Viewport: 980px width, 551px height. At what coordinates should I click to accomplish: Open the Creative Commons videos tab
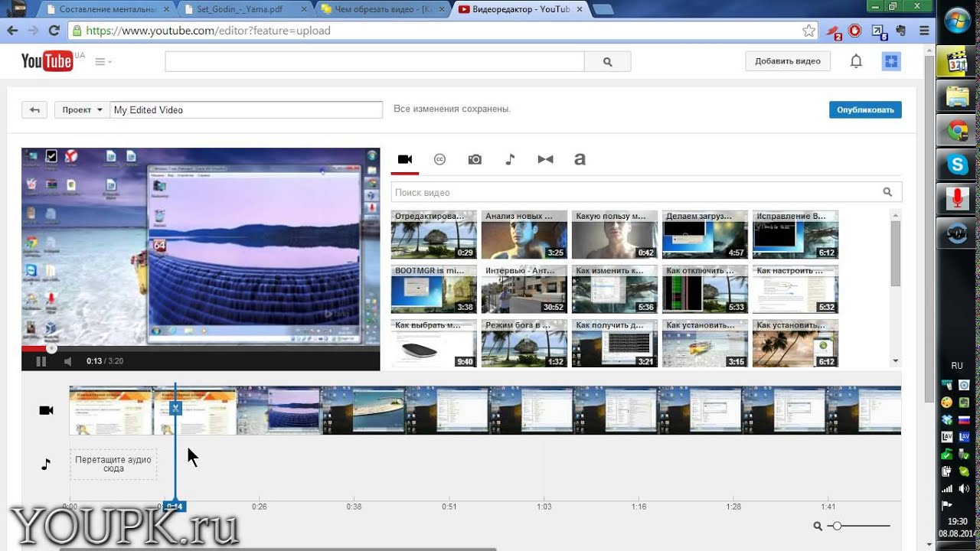click(439, 159)
